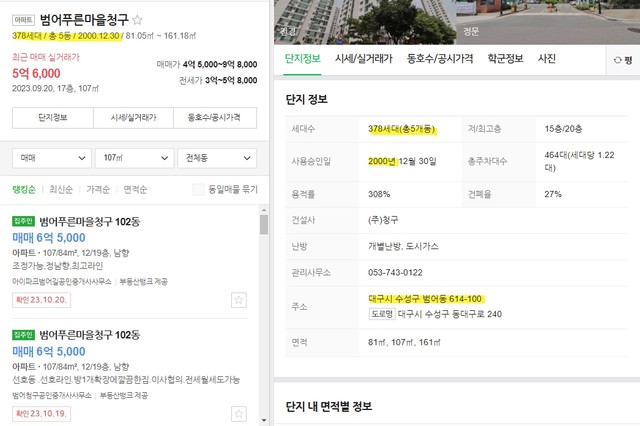Click the 15층/20층 floor value
The height and width of the screenshot is (426, 640).
(x=563, y=129)
